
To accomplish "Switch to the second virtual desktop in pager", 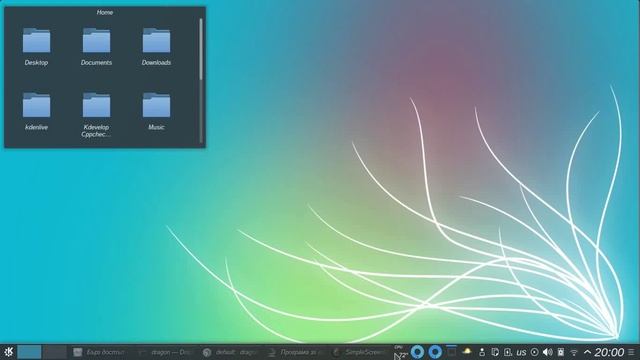I will (55, 352).
